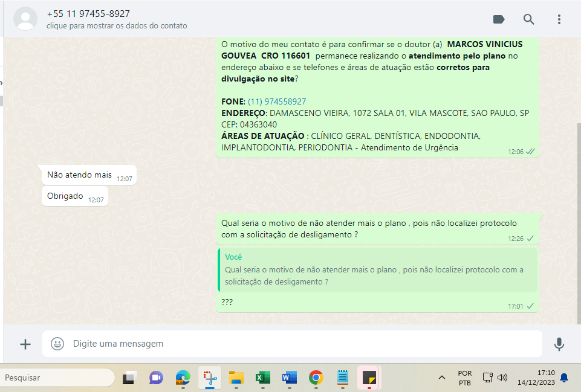The height and width of the screenshot is (392, 581).
Task: Open network status tray icon
Action: pyautogui.click(x=487, y=378)
